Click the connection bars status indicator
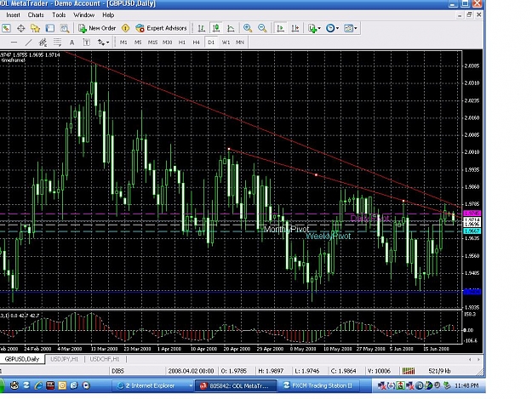The image size is (532, 399). click(409, 371)
